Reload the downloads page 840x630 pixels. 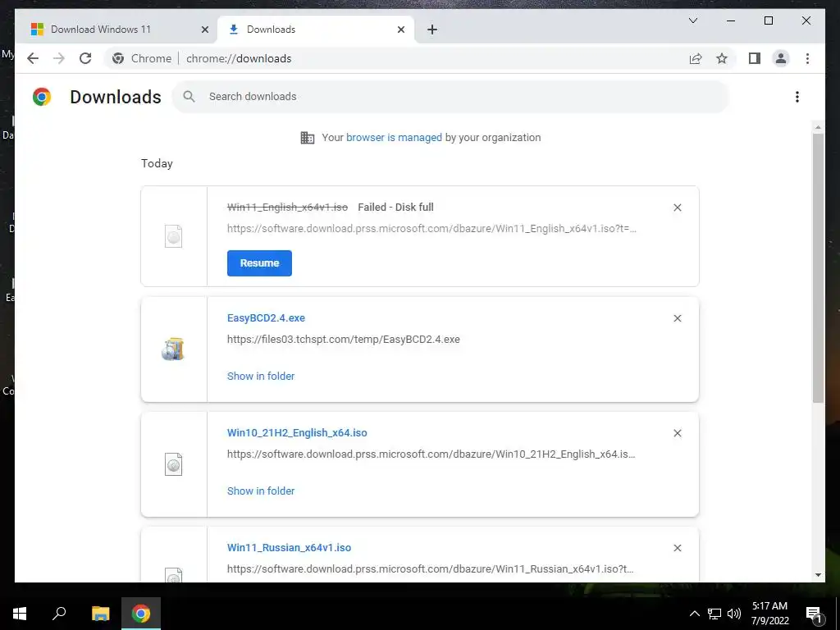[x=85, y=58]
